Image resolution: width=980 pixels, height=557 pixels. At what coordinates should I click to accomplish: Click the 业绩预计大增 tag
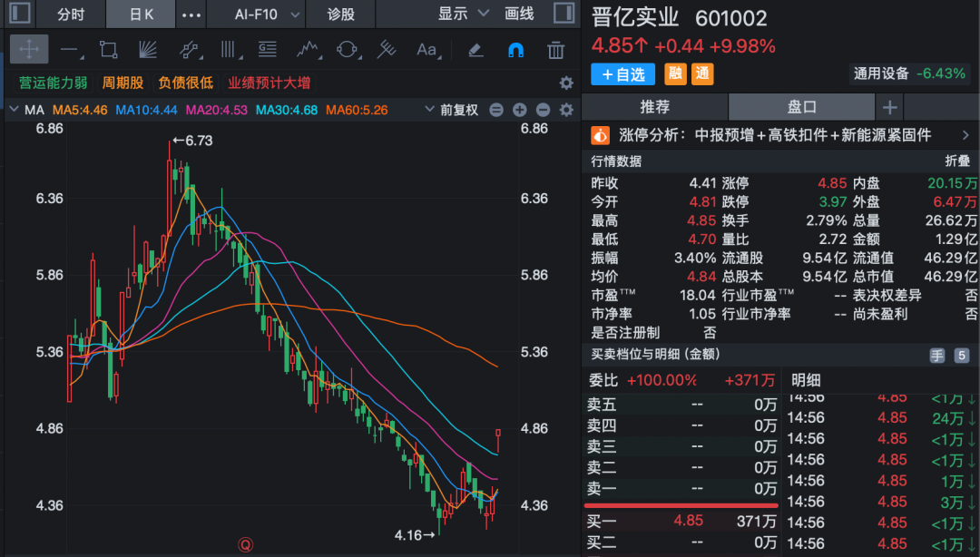[x=269, y=83]
